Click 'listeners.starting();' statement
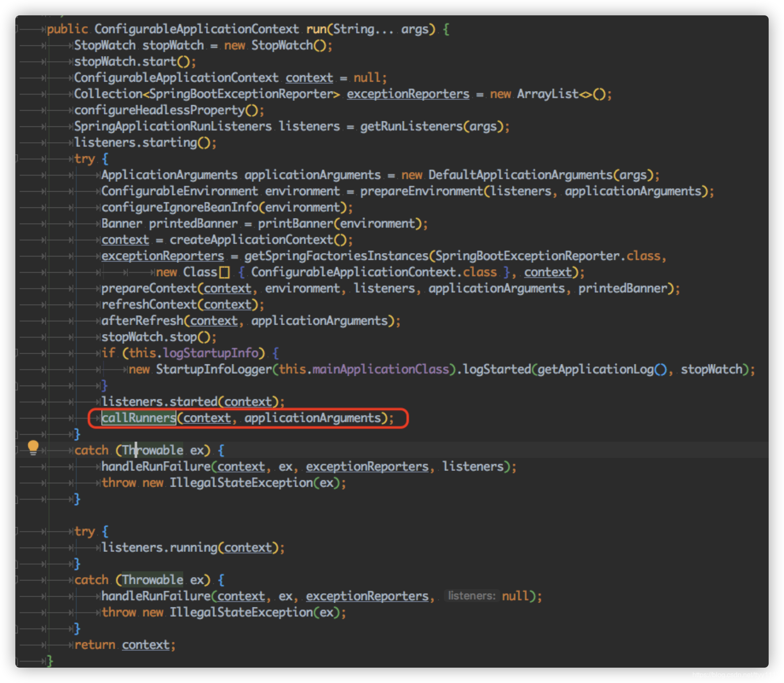 pos(145,142)
